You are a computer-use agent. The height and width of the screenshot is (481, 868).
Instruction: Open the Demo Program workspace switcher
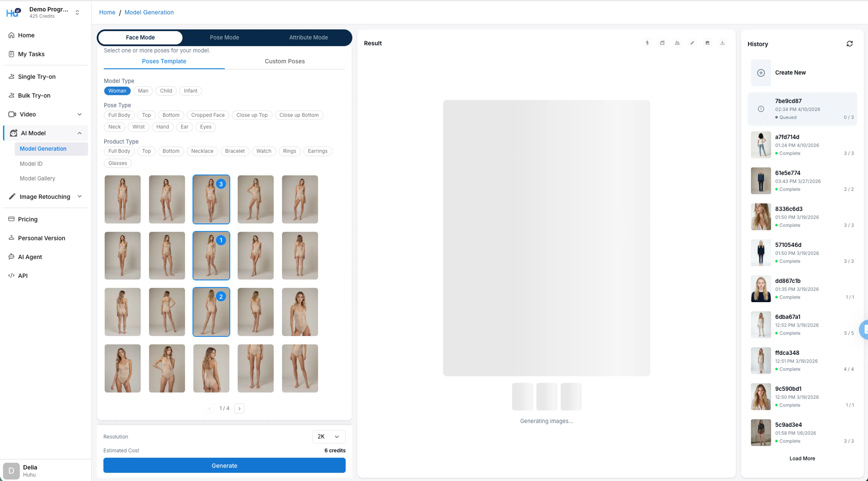coord(77,12)
